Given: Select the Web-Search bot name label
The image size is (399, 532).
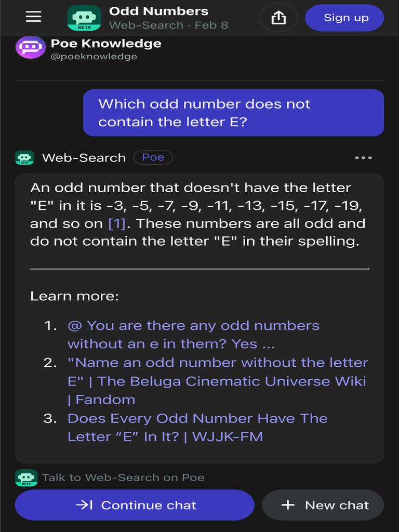Looking at the screenshot, I should point(84,158).
